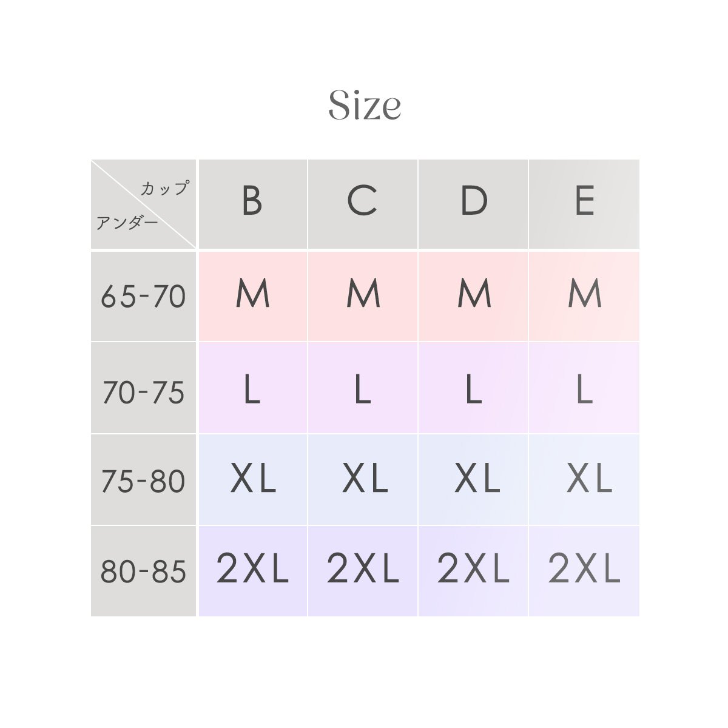Screen dimensions: 728x728
Task: Click the 2XL cell under E cup
Action: 584,571
